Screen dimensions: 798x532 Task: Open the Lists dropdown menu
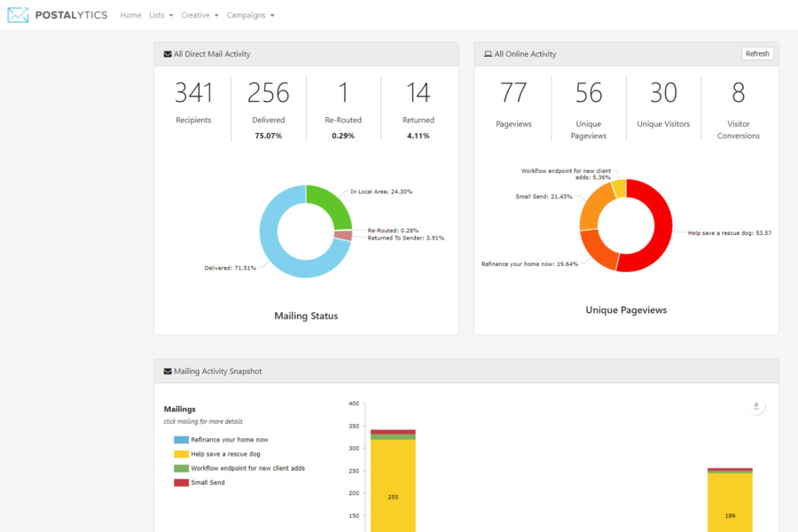click(x=161, y=15)
